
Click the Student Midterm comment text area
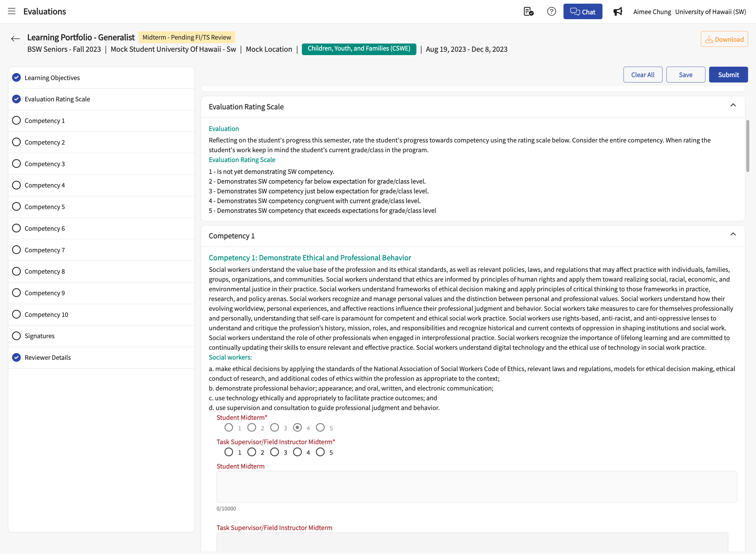pos(476,487)
